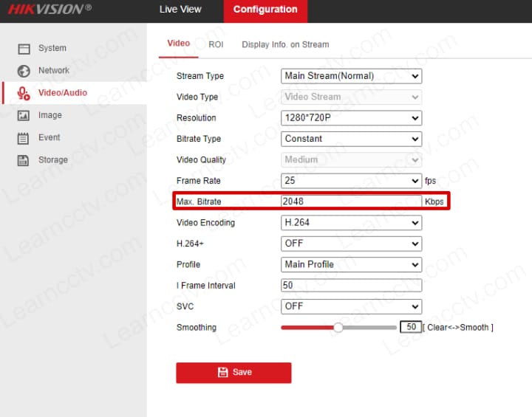Screen dimensions: 532x417
Task: Open the Stream Type dropdown
Action: [x=351, y=76]
